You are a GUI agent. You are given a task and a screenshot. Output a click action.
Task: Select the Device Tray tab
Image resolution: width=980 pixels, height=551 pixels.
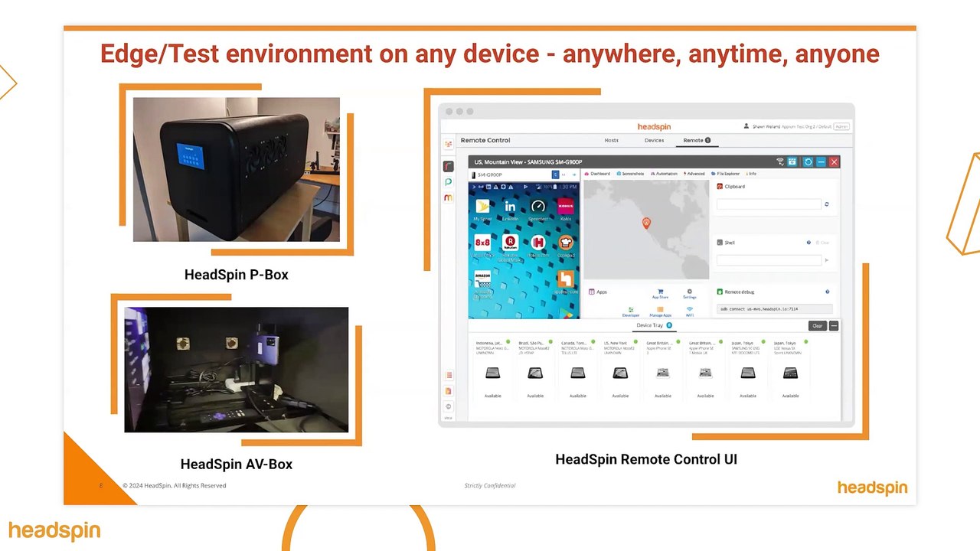654,325
